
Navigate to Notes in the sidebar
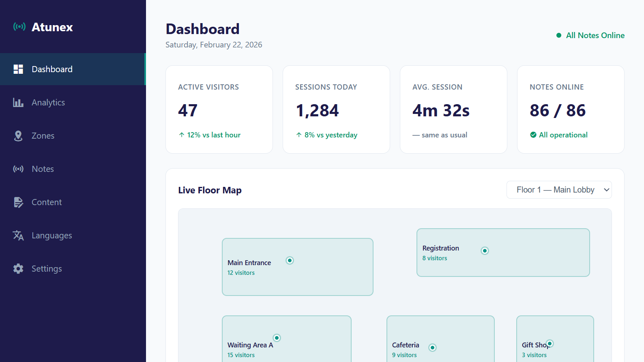[x=73, y=169]
